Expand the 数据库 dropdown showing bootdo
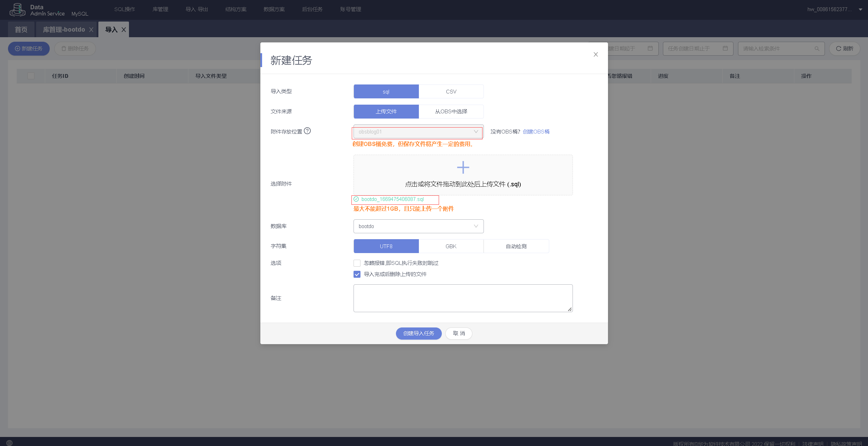Viewport: 868px width, 446px height. coord(476,226)
